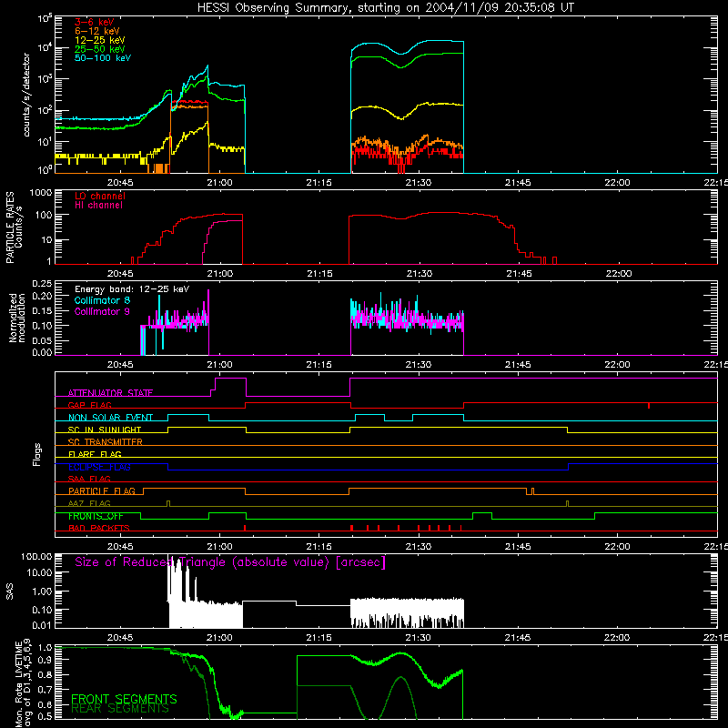Select the Collimator 9 legend label
Screen dimensions: 728x728
click(102, 311)
